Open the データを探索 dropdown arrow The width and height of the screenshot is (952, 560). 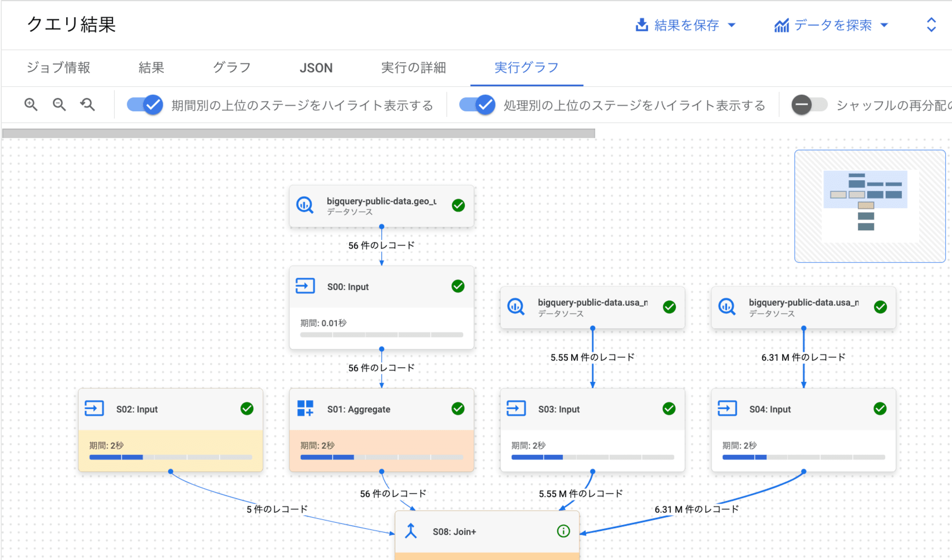(884, 25)
